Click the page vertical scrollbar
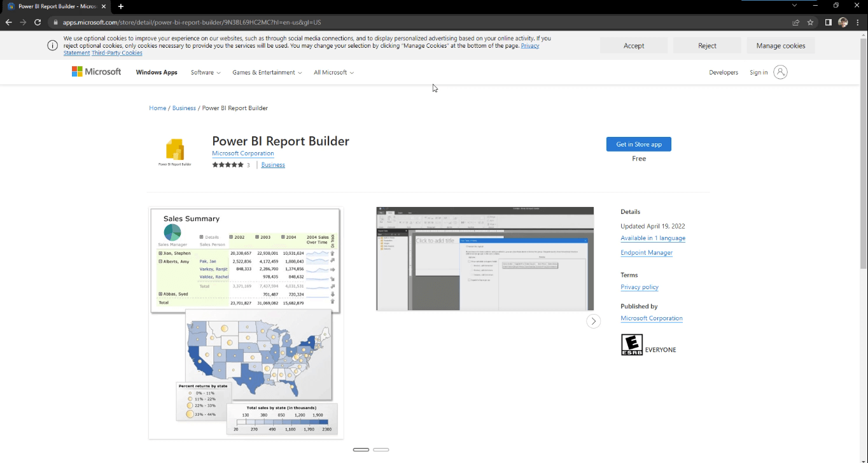This screenshot has width=868, height=463. [864, 153]
